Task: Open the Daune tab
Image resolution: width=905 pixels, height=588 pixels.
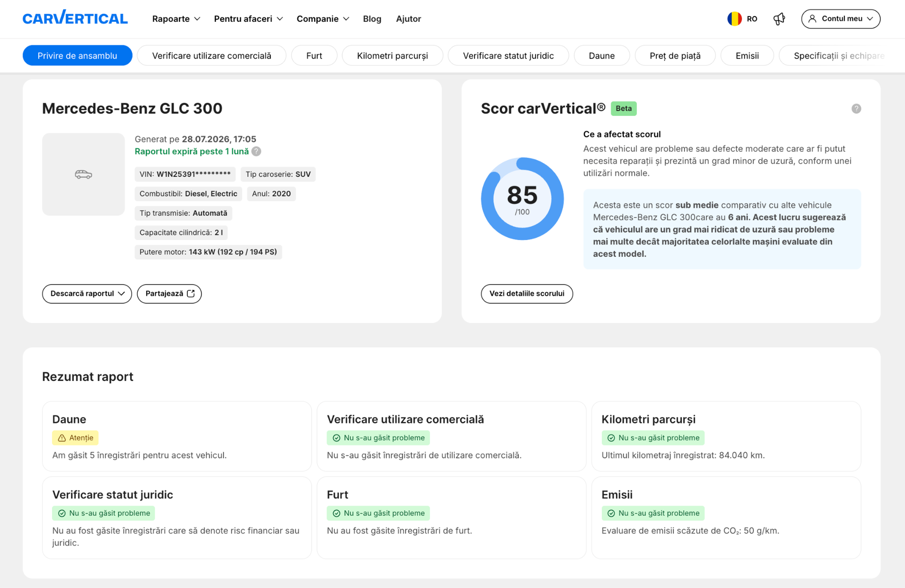Action: [601, 56]
